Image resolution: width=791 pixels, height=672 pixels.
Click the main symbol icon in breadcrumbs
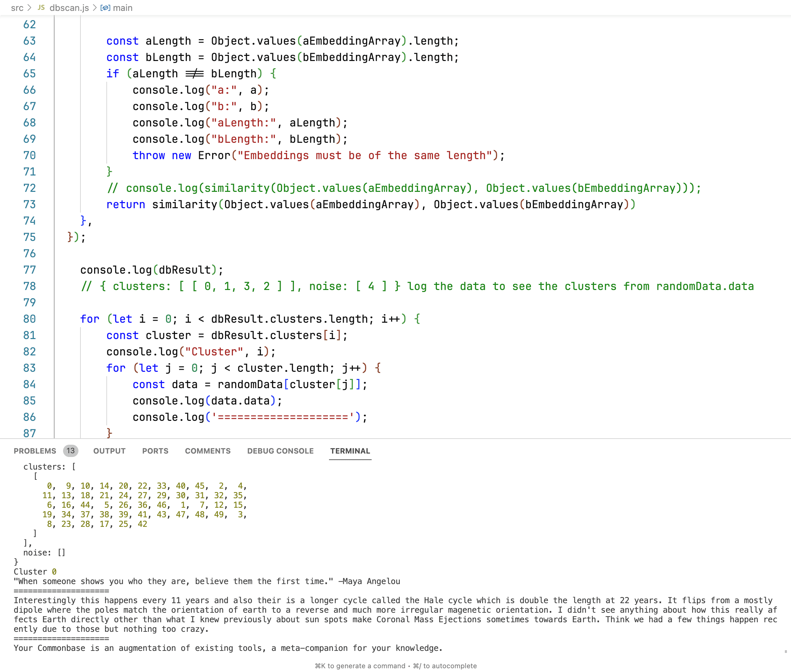[x=105, y=7]
